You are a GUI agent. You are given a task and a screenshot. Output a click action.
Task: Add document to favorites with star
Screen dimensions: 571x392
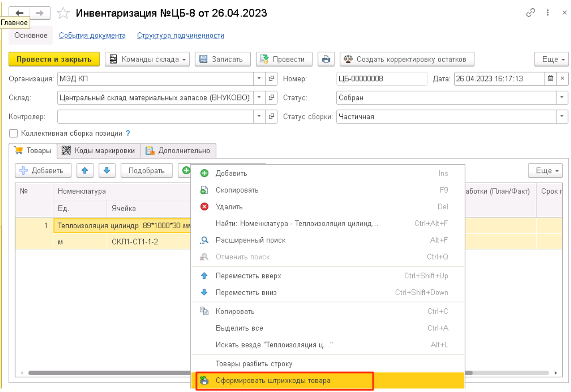click(x=63, y=13)
